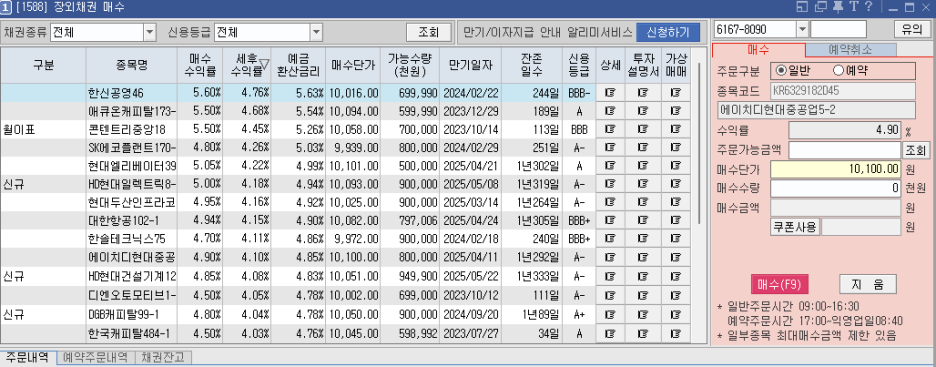
Task: Click the 만기일자 column header
Action: [x=470, y=65]
